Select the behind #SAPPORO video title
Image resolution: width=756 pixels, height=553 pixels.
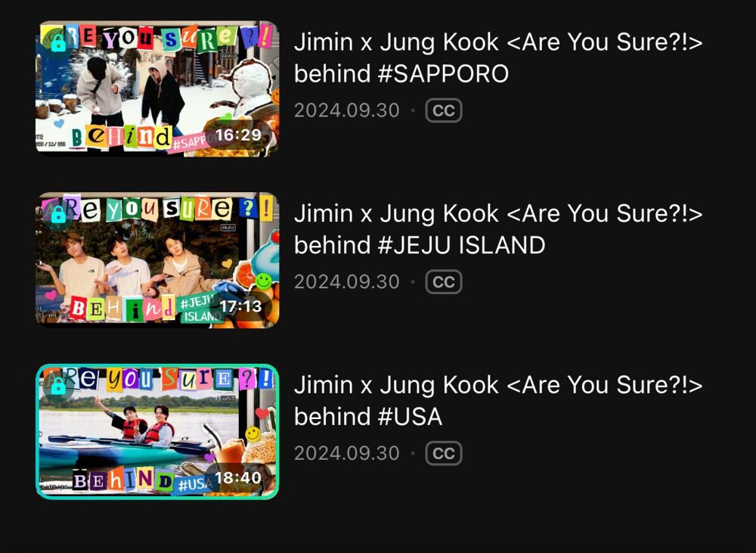click(x=498, y=57)
